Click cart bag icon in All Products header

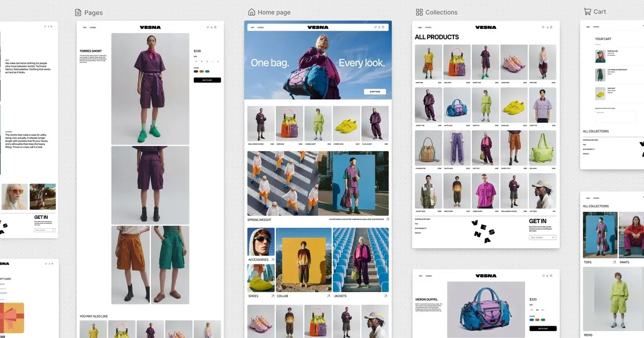point(551,27)
